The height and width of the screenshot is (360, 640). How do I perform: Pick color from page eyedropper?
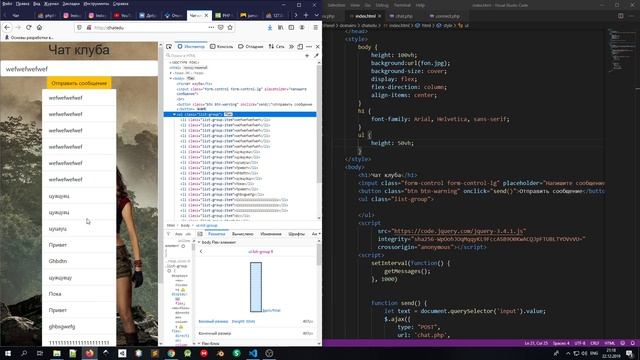(x=316, y=55)
